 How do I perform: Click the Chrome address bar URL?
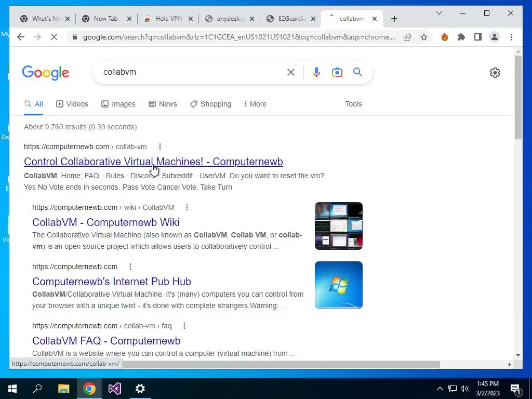point(239,37)
